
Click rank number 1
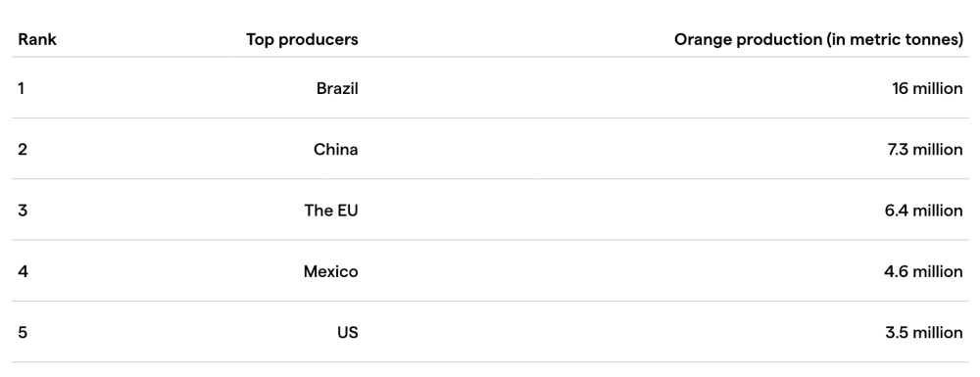(21, 89)
